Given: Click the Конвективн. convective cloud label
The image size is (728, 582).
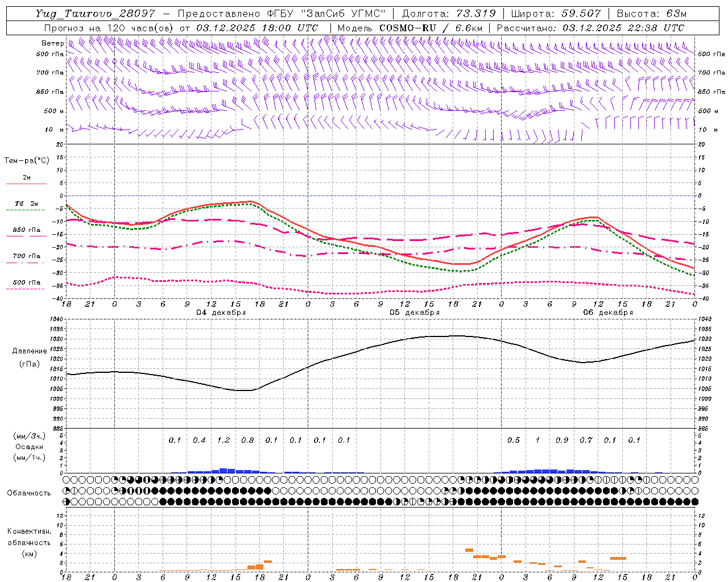Looking at the screenshot, I should coord(29,531).
